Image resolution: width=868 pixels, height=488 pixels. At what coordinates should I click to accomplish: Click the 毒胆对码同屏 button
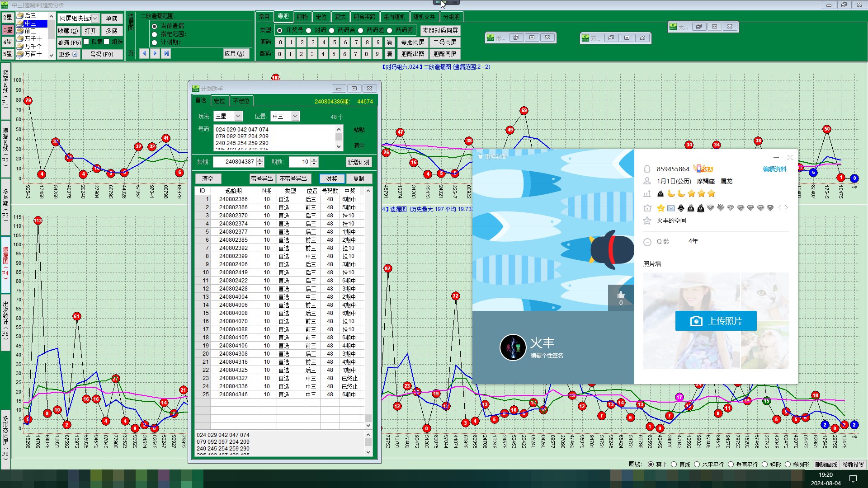(440, 30)
